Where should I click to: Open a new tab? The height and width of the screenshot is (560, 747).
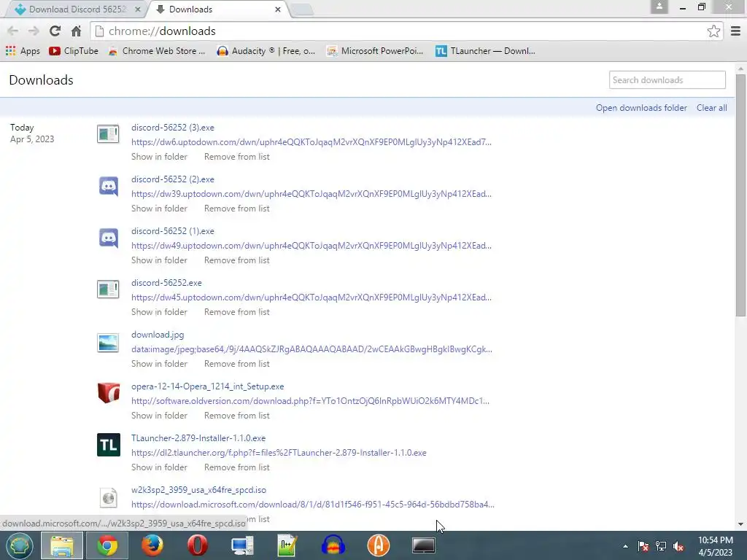(x=301, y=9)
